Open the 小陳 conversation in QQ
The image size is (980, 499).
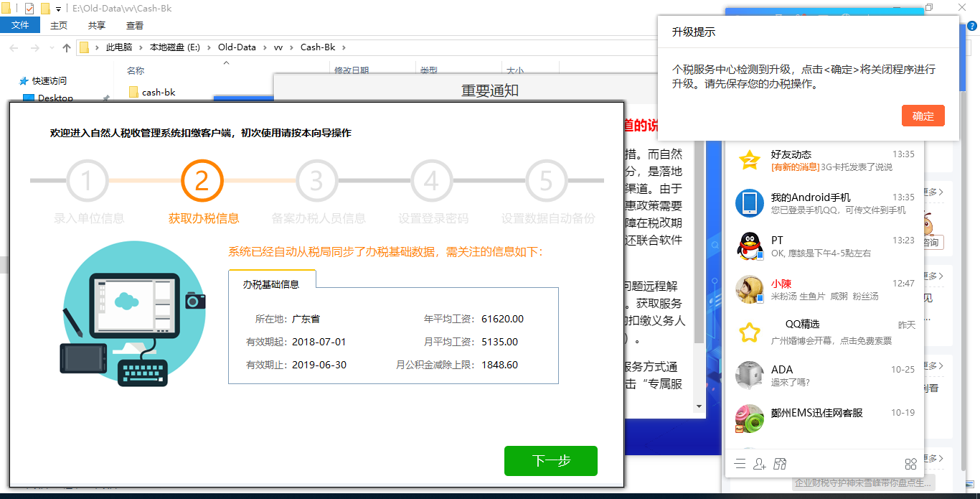point(824,289)
